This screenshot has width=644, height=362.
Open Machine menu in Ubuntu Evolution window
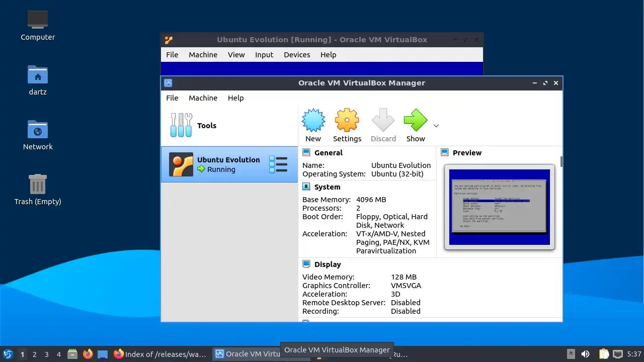[203, 55]
